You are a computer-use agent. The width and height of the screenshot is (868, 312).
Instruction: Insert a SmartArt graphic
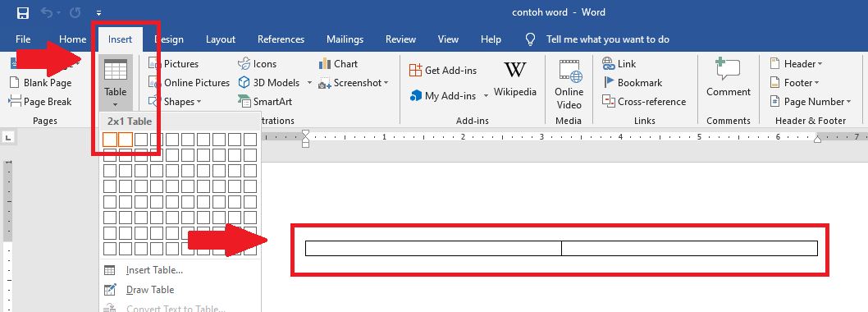tap(265, 102)
